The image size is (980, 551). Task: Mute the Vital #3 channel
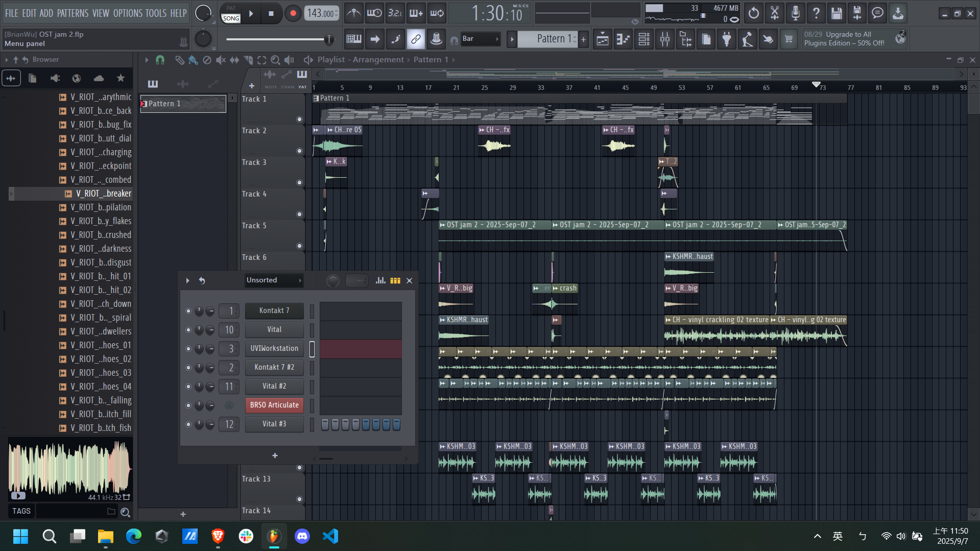tap(188, 424)
